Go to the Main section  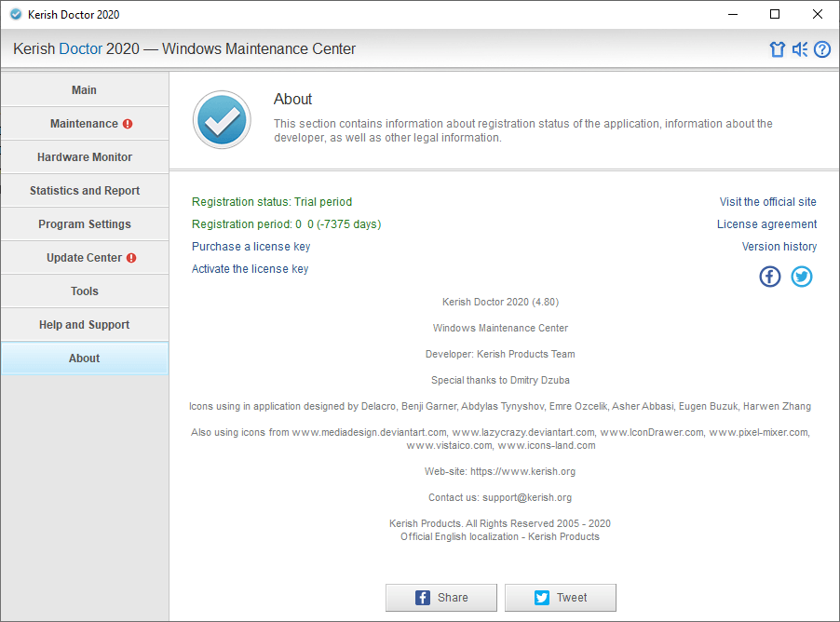pyautogui.click(x=85, y=90)
